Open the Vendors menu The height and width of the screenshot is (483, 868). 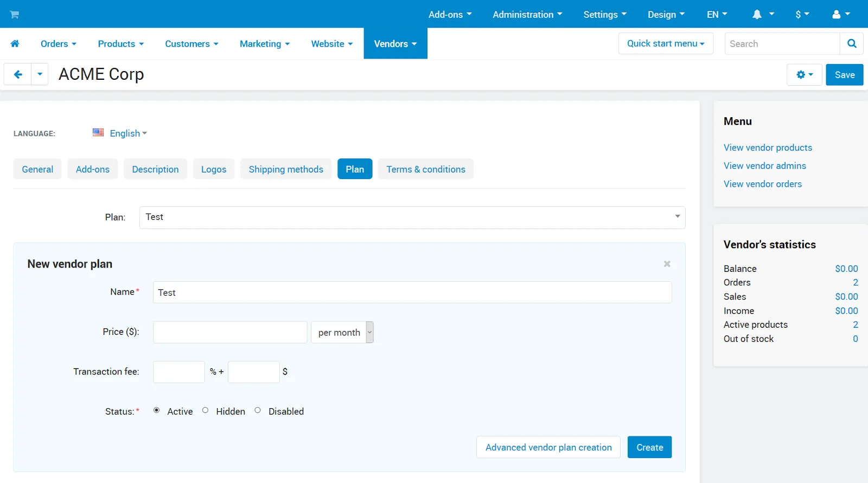pyautogui.click(x=395, y=43)
